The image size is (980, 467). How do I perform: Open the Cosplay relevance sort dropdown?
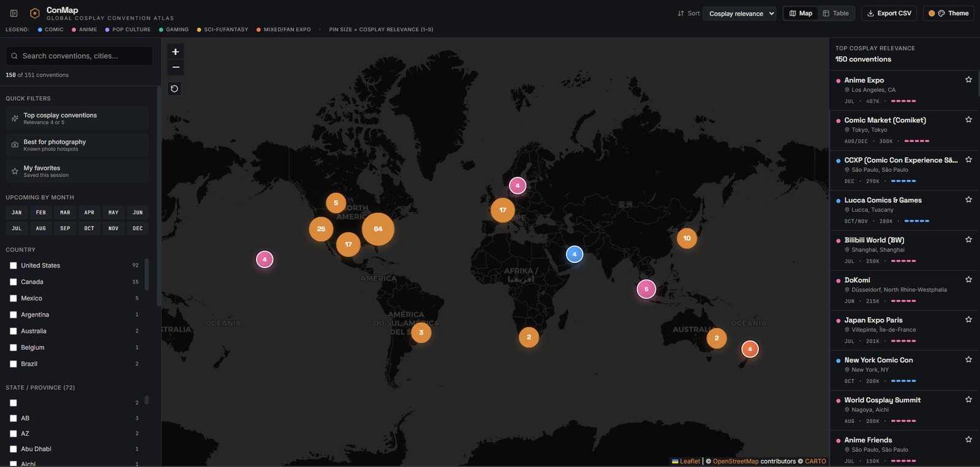click(739, 13)
